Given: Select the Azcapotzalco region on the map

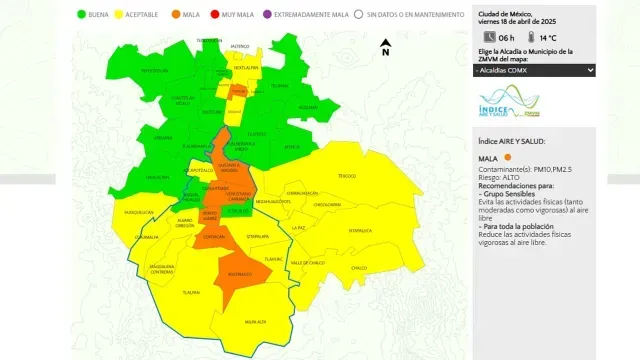Looking at the screenshot, I should tap(199, 171).
